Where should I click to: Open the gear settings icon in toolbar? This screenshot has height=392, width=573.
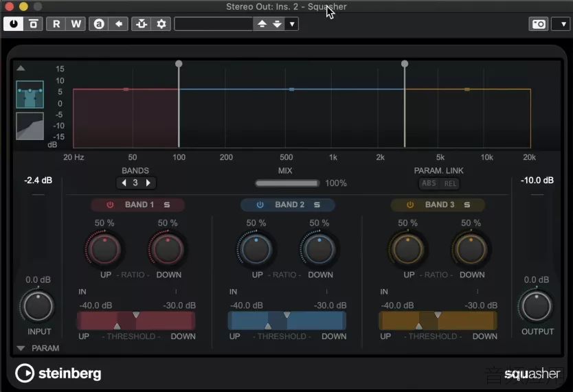161,24
